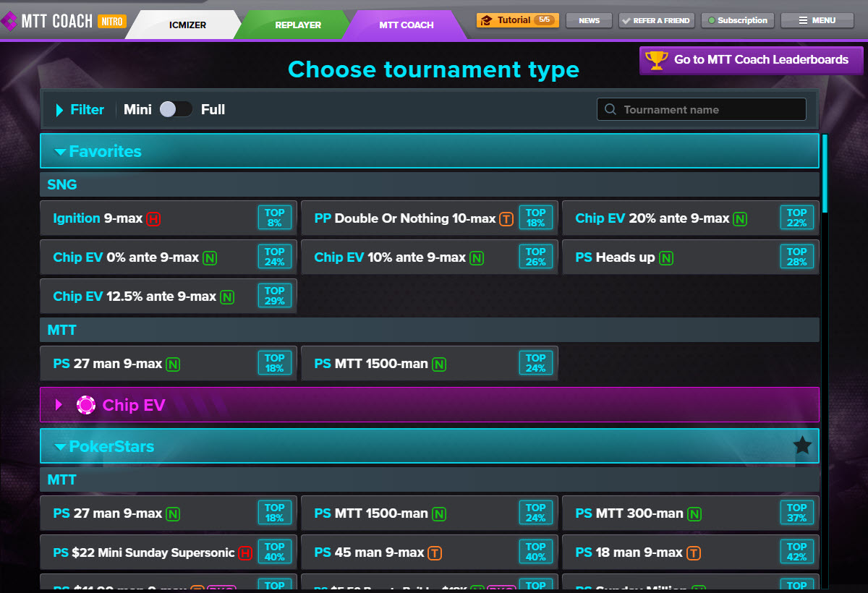Click the red H badge on Ignition 9-max
868x593 pixels.
click(153, 218)
